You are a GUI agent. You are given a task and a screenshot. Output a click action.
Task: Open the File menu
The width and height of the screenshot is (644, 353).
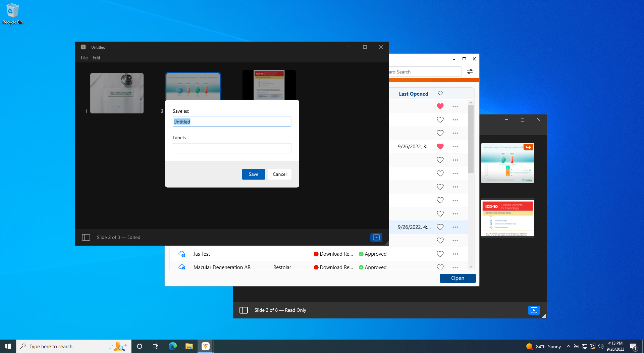click(84, 58)
